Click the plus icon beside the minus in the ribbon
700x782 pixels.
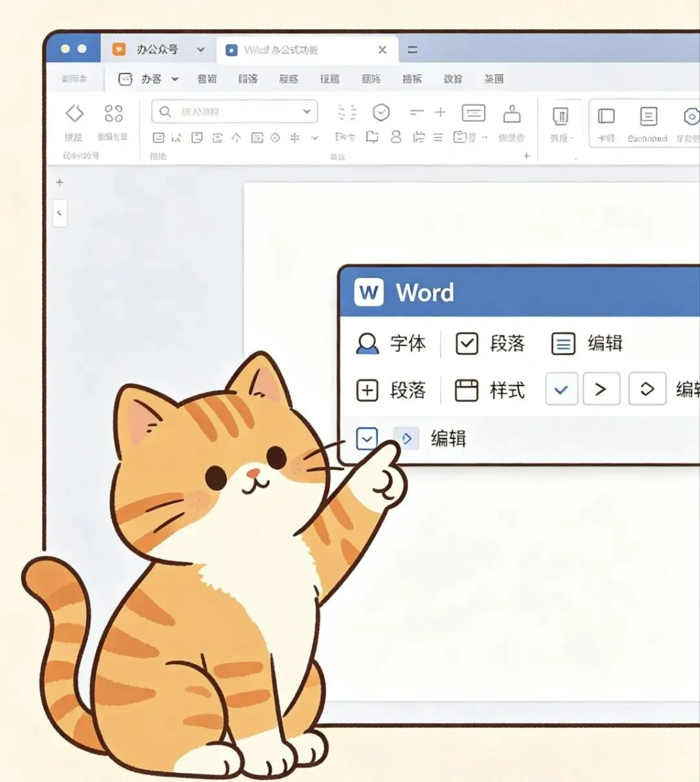(440, 112)
